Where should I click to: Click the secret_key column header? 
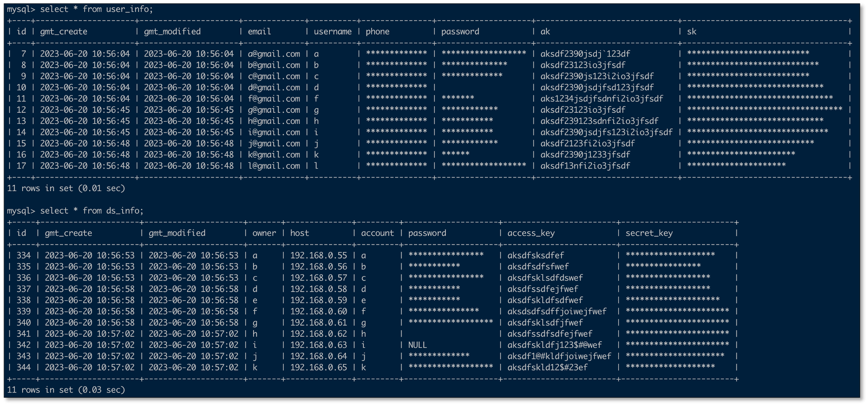tap(649, 233)
